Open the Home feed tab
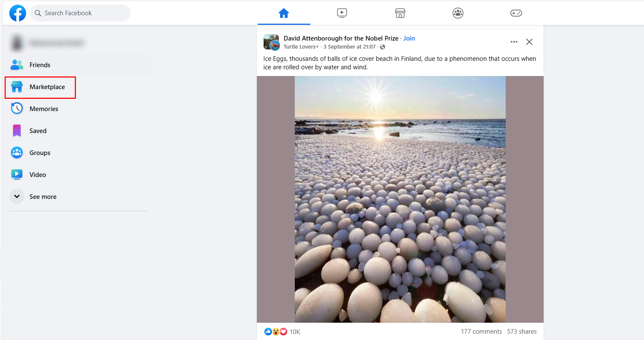Image resolution: width=644 pixels, height=340 pixels. click(x=284, y=13)
